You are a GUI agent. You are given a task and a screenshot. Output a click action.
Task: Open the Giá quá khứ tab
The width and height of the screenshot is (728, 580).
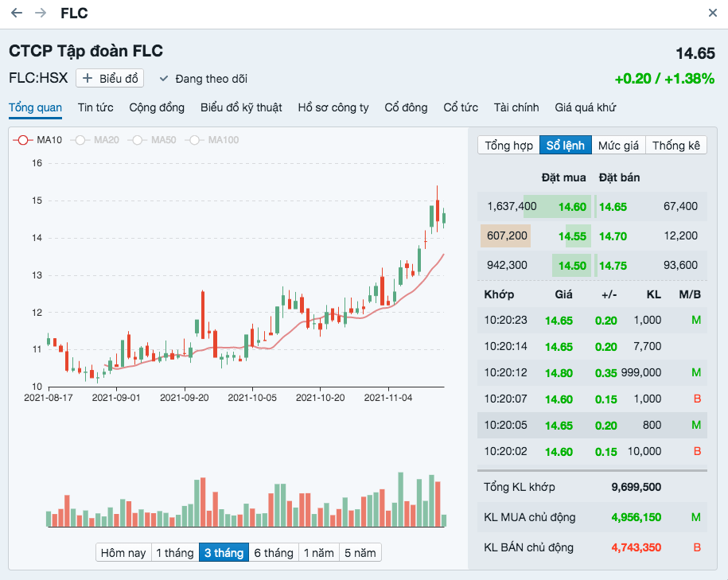coord(585,107)
